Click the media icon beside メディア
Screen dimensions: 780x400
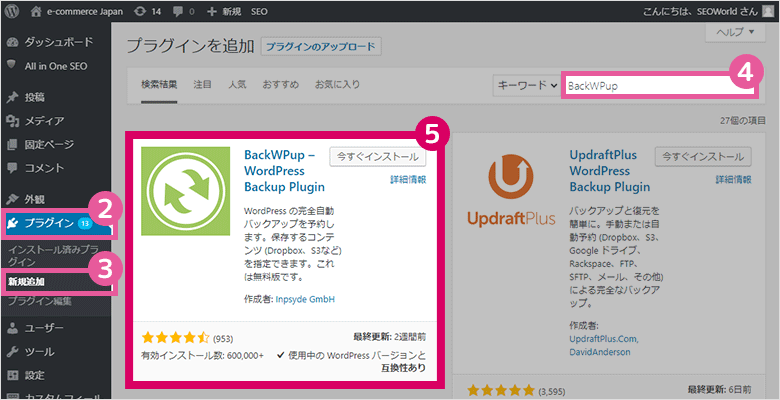pyautogui.click(x=13, y=121)
